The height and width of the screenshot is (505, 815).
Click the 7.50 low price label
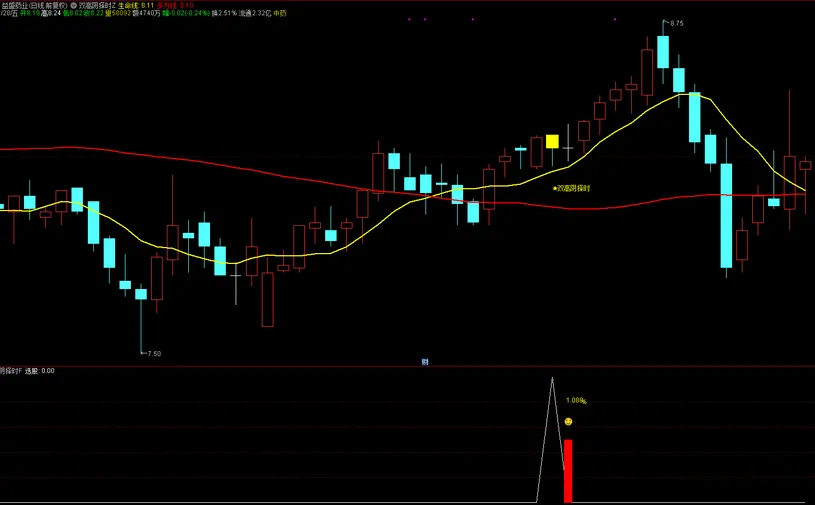[x=154, y=354]
